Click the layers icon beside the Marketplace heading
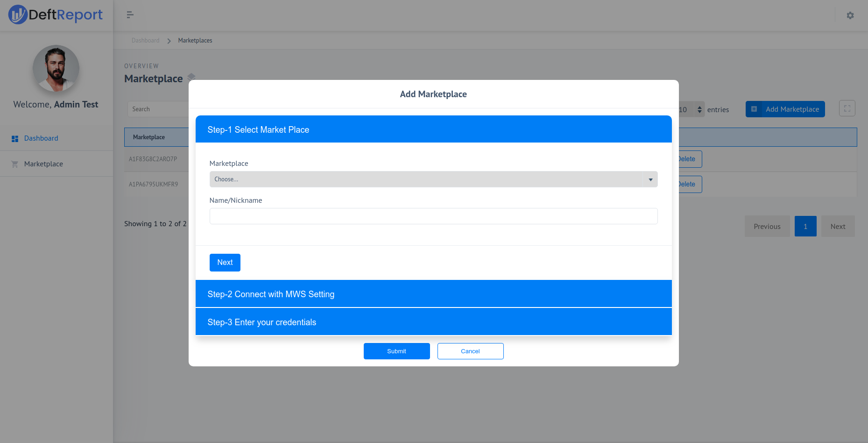868x443 pixels. pos(191,78)
